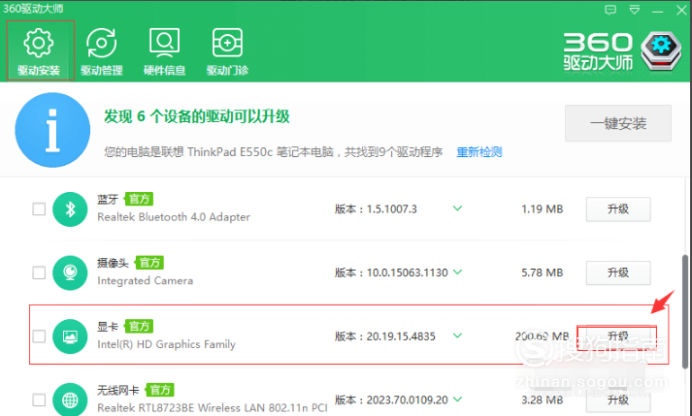Tick the checkbox for 显卡 driver
692x416 pixels.
(x=39, y=336)
